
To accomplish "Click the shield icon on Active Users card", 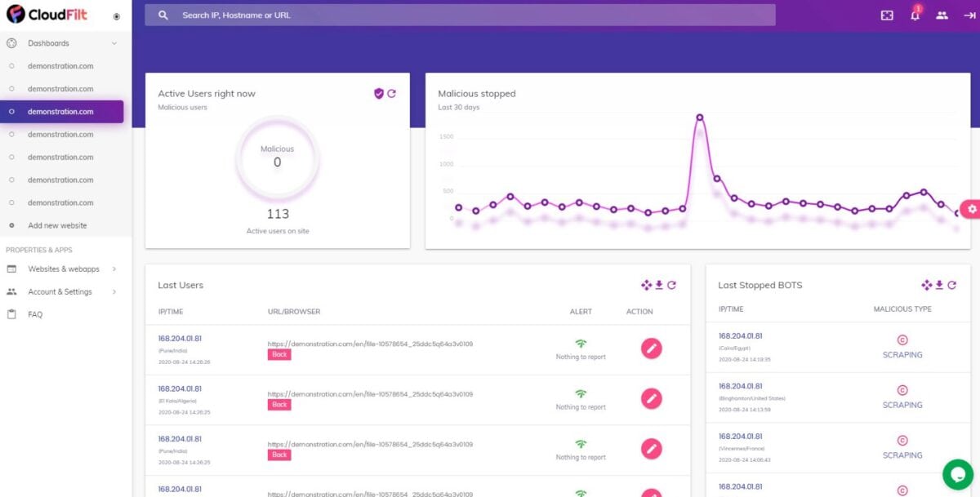I will [x=378, y=94].
